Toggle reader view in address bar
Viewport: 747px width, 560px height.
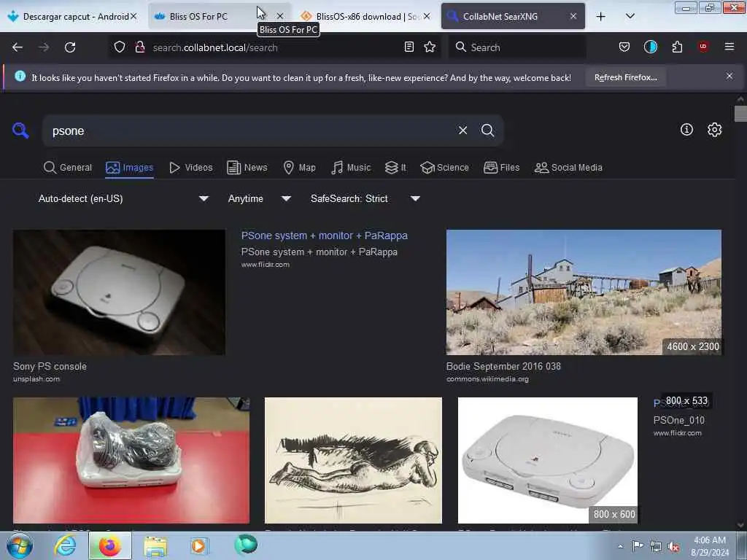click(409, 47)
